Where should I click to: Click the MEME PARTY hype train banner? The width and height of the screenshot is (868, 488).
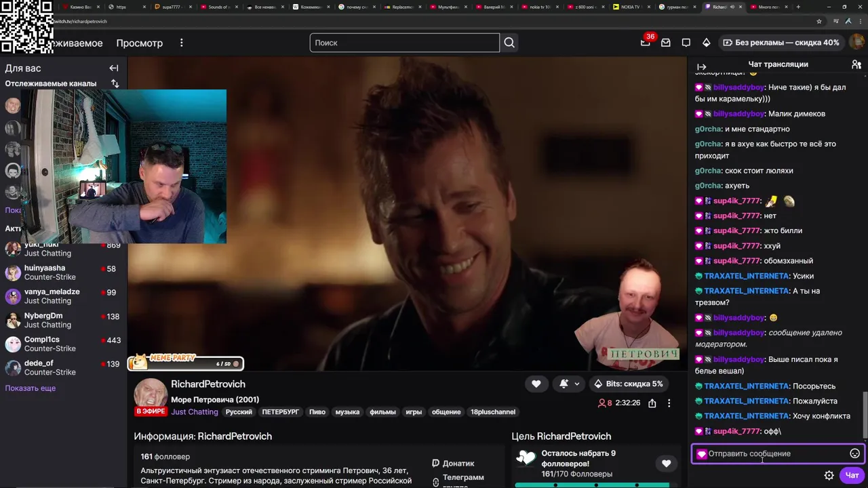click(186, 363)
